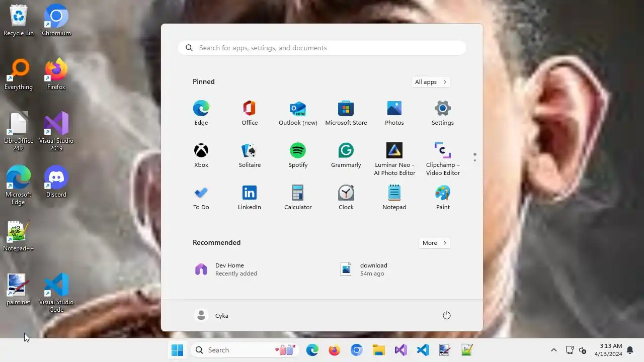Image resolution: width=644 pixels, height=362 pixels.
Task: Select the Everything desktop shortcut
Action: click(19, 74)
